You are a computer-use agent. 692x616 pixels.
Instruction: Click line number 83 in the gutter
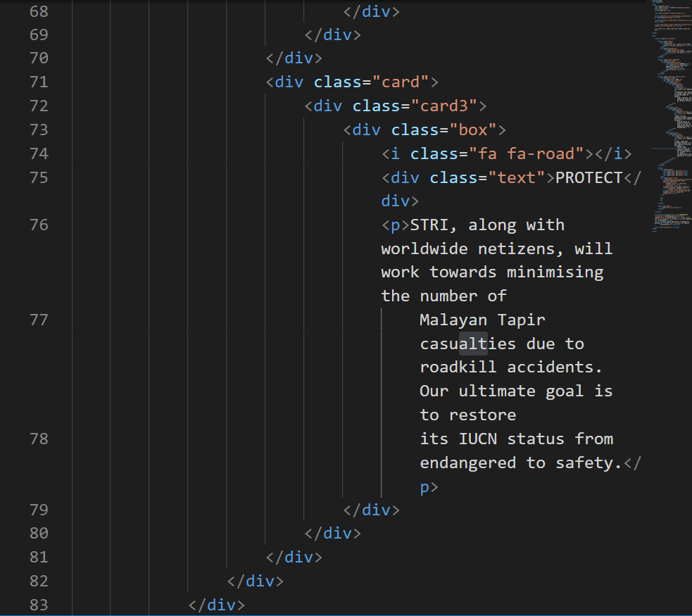pos(39,605)
